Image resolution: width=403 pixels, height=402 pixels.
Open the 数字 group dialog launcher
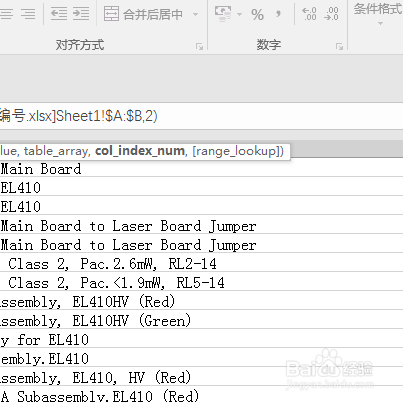tap(339, 46)
